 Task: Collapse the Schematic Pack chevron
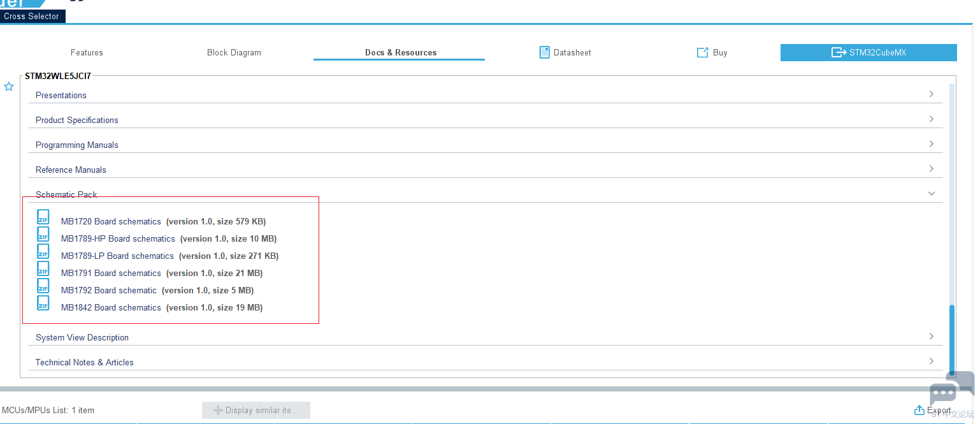coord(931,194)
